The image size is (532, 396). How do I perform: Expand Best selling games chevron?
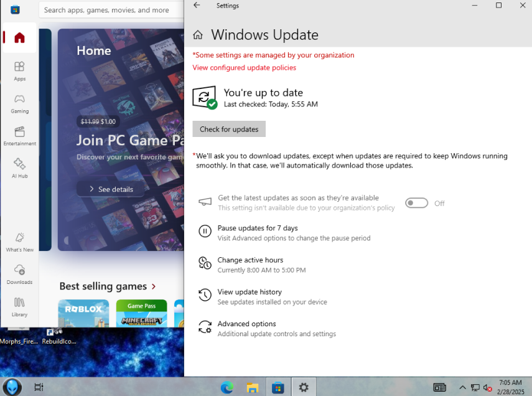[154, 286]
